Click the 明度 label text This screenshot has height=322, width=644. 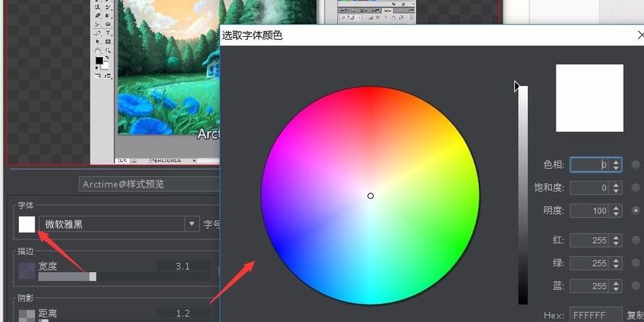pos(553,211)
